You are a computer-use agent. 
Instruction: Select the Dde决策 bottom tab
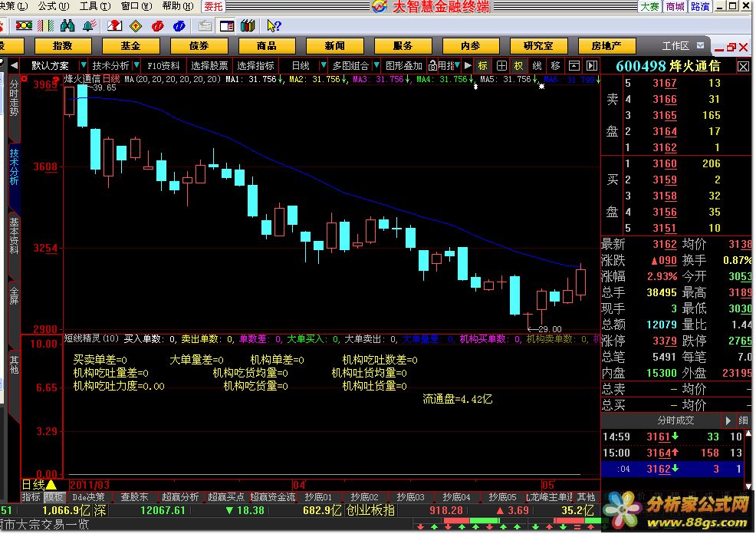88,497
